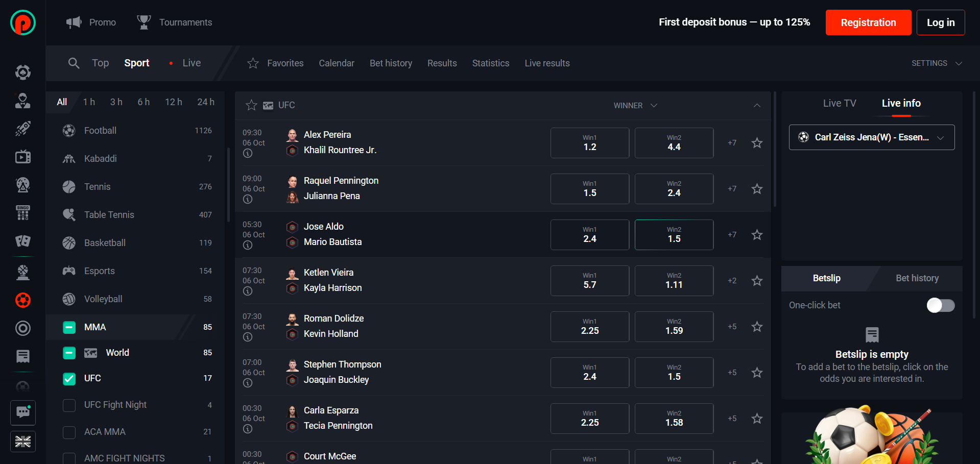Viewport: 980px width, 464px height.
Task: Click the search magnifier icon
Action: (74, 63)
